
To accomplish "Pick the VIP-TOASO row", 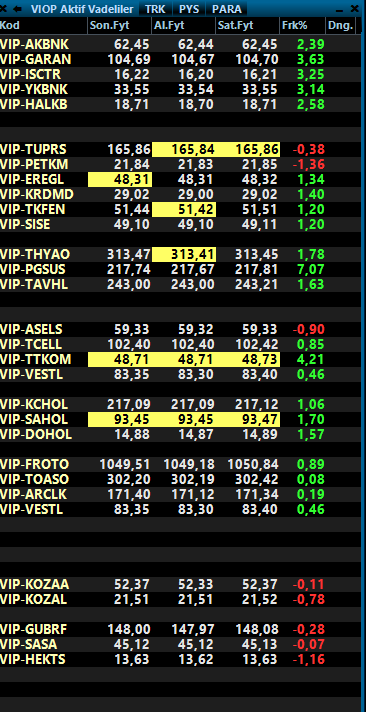I will tap(181, 479).
